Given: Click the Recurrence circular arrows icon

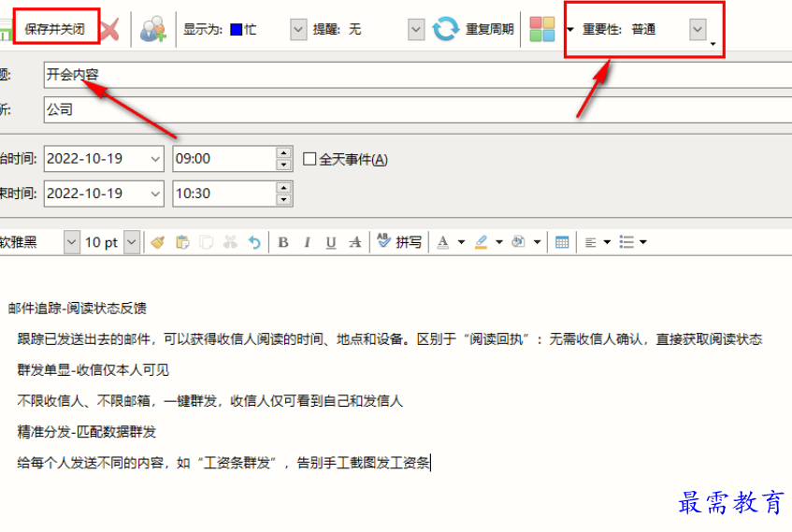Looking at the screenshot, I should click(445, 29).
